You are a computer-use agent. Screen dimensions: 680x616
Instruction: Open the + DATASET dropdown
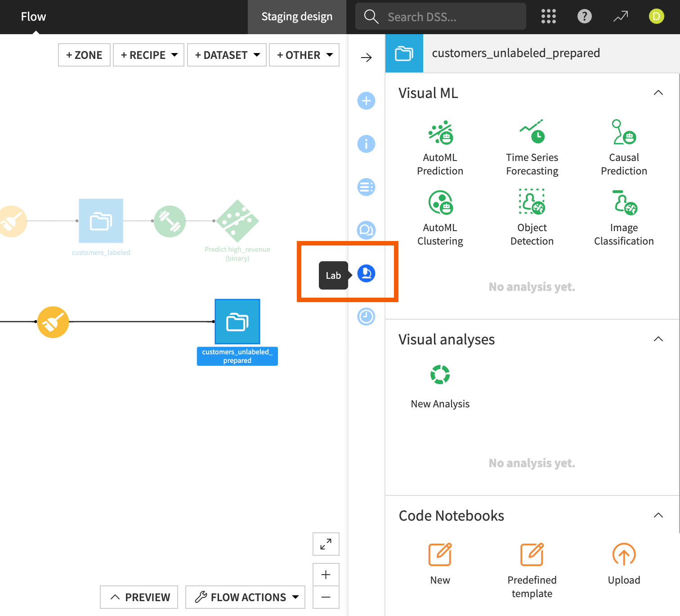click(227, 55)
